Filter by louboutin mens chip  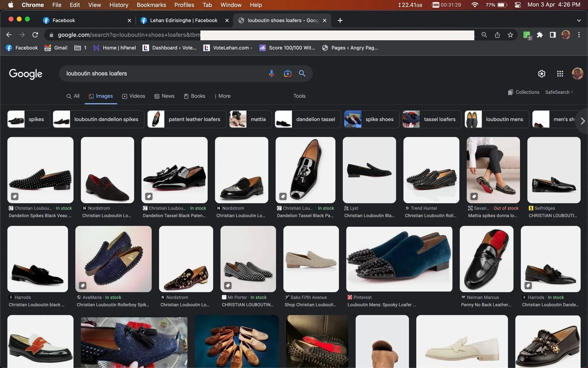[x=497, y=119]
